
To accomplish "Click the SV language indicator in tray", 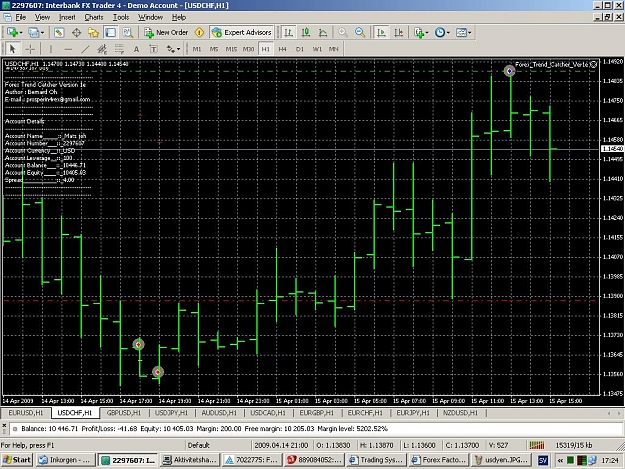I will [x=543, y=461].
